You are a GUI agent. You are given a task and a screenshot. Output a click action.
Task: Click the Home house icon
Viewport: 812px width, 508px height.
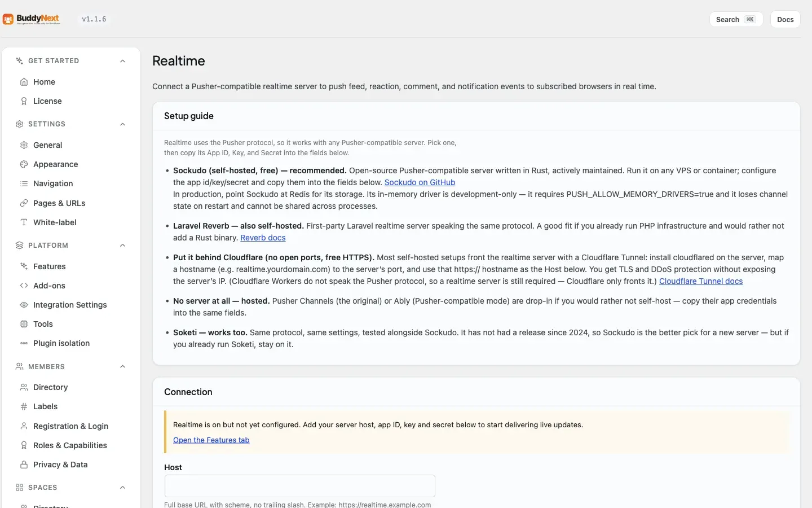(x=24, y=82)
